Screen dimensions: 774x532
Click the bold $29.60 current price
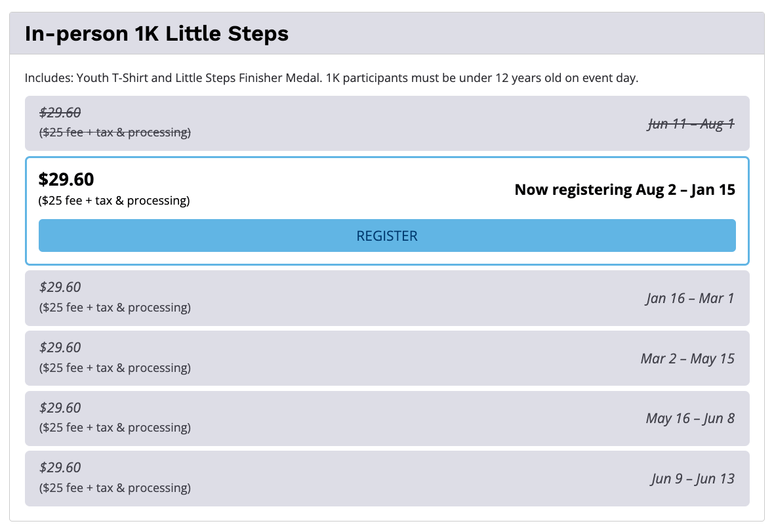tap(66, 179)
